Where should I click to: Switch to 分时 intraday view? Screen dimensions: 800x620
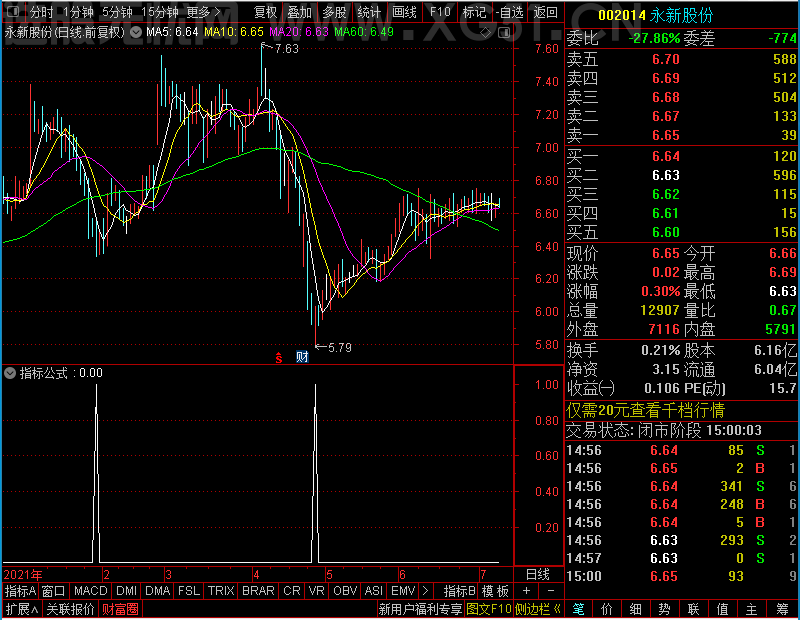[x=41, y=12]
